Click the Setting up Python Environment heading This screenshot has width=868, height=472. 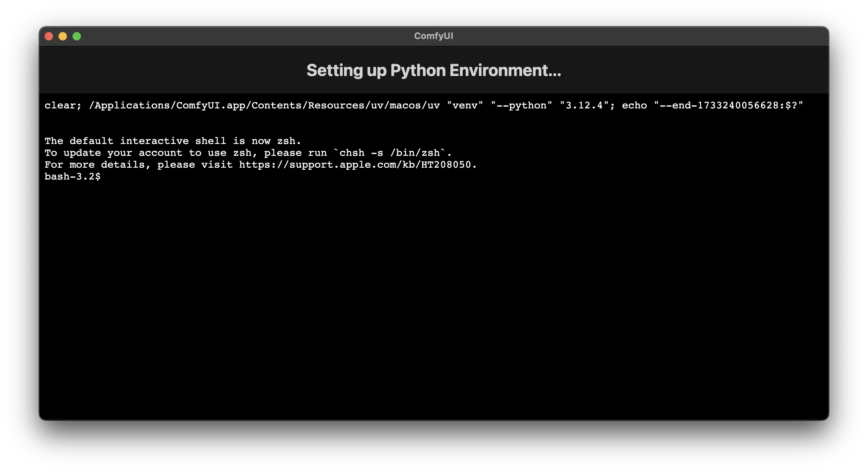pyautogui.click(x=434, y=70)
